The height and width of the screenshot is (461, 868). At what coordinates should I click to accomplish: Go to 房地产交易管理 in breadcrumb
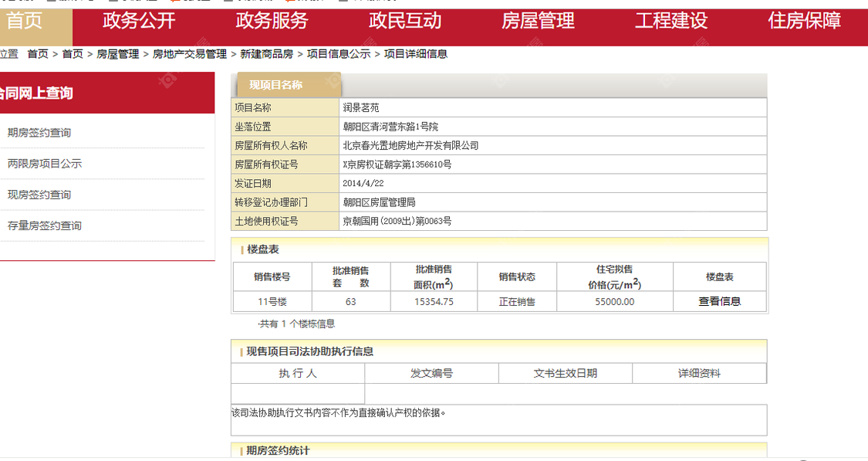click(x=190, y=54)
